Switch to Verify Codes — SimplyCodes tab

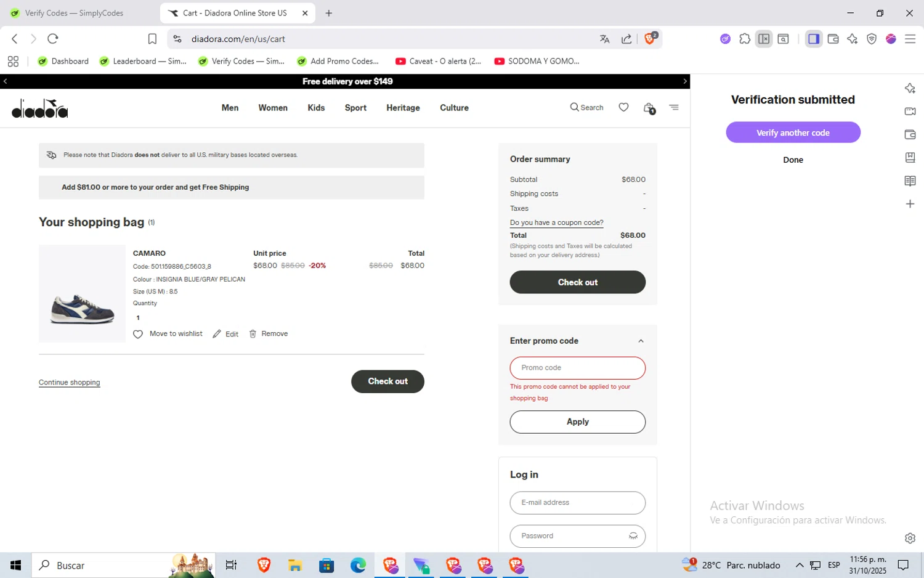74,13
